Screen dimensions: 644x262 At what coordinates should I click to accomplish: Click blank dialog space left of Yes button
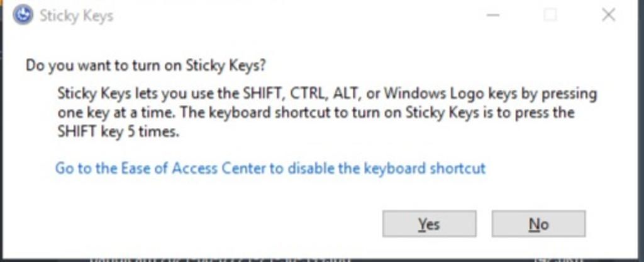coord(220,224)
